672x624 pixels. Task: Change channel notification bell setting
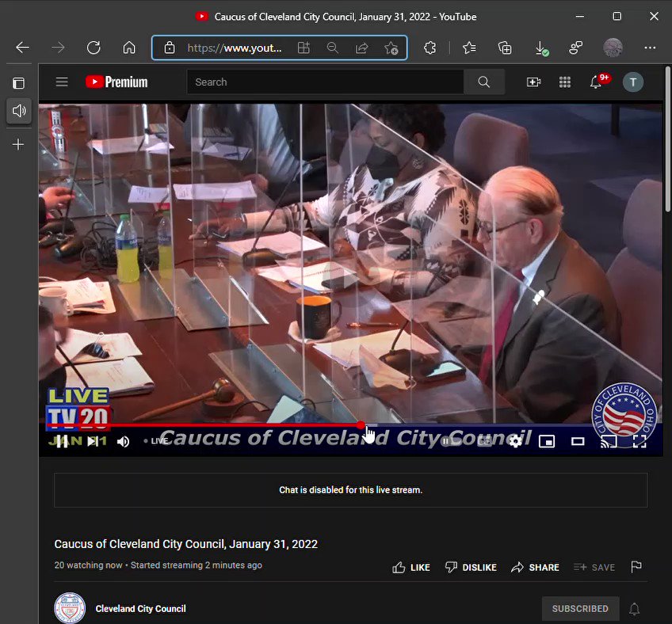(x=634, y=609)
